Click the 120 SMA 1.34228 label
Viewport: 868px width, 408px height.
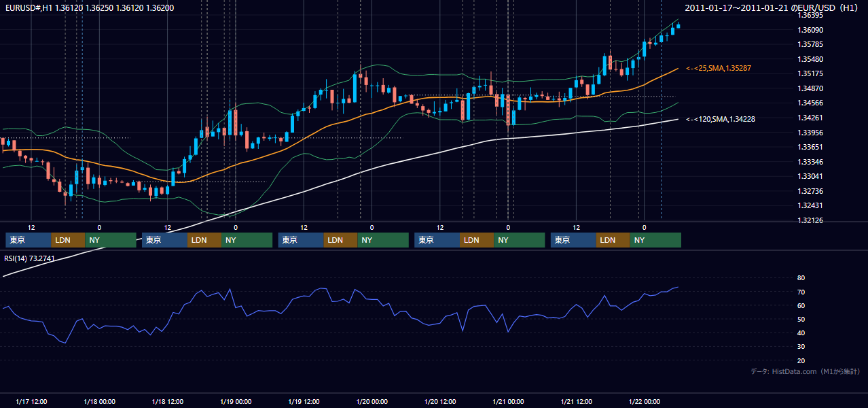(721, 119)
